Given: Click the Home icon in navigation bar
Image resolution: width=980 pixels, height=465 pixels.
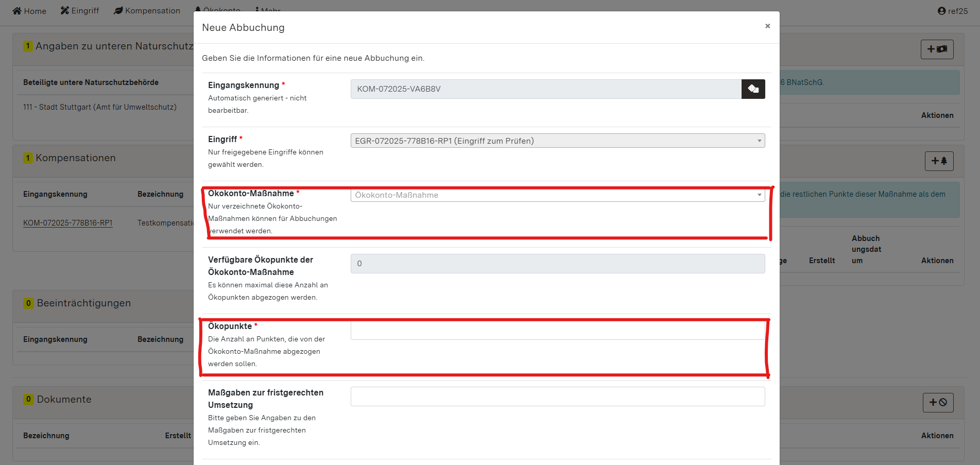Looking at the screenshot, I should pos(17,11).
